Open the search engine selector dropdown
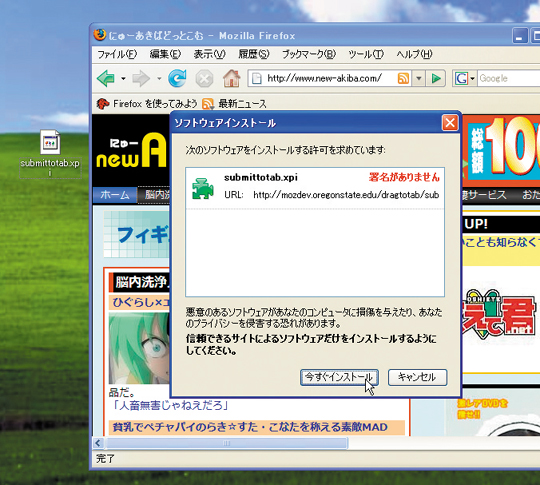Image resolution: width=540 pixels, height=485 pixels. coord(472,79)
